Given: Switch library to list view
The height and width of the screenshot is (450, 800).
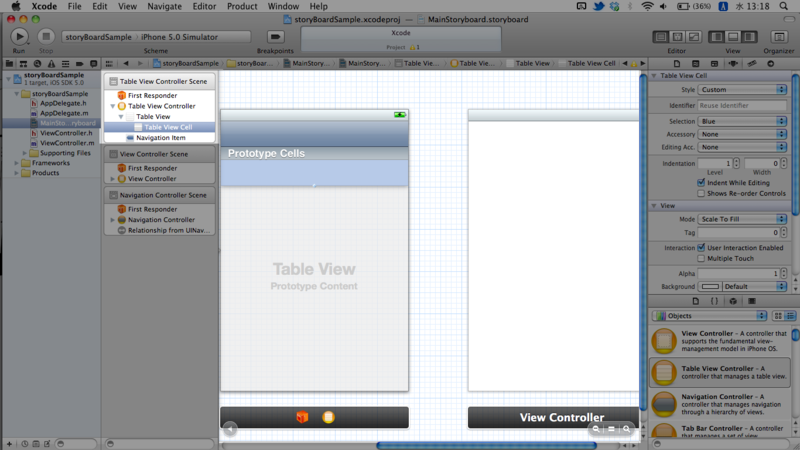Looking at the screenshot, I should point(790,316).
